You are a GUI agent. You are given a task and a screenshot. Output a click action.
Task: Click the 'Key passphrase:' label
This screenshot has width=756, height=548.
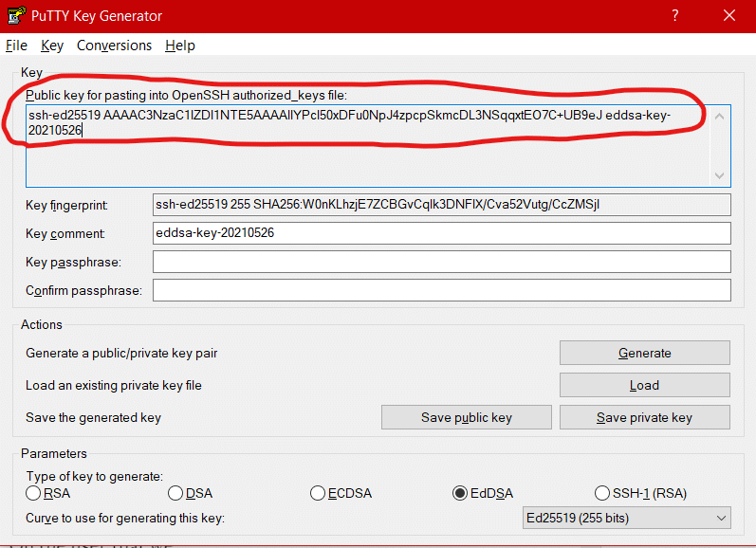point(73,263)
